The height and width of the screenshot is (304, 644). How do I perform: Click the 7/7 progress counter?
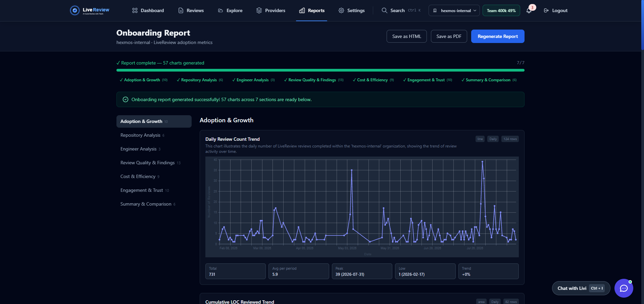pos(521,63)
